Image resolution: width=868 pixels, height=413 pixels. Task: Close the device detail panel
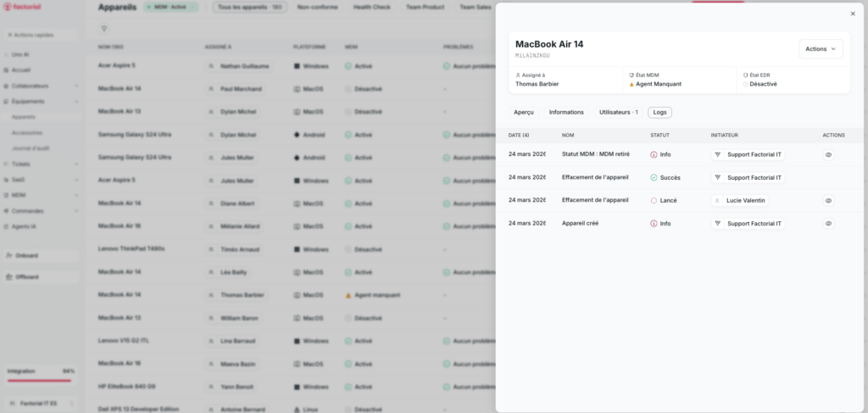853,14
